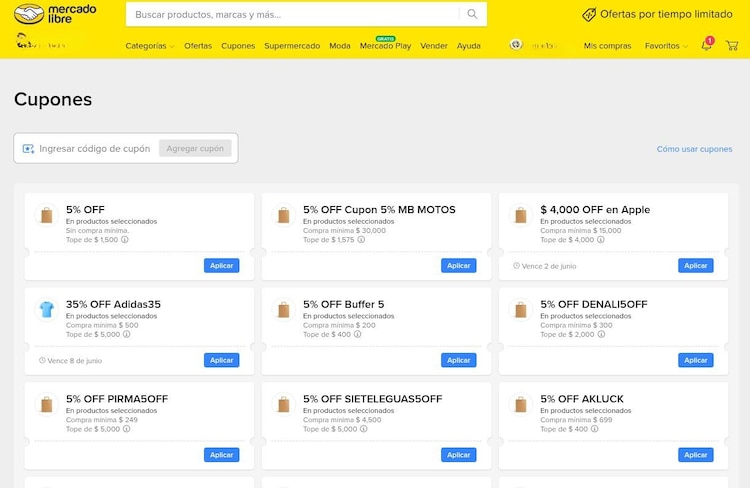Expand the Favoritos dropdown
750x488 pixels.
point(666,46)
